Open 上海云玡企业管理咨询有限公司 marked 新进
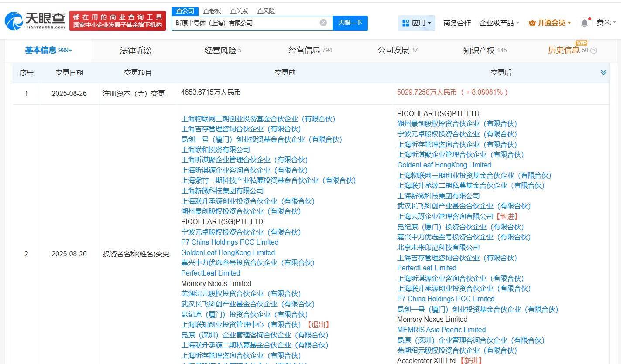The width and height of the screenshot is (621, 364). (x=445, y=216)
